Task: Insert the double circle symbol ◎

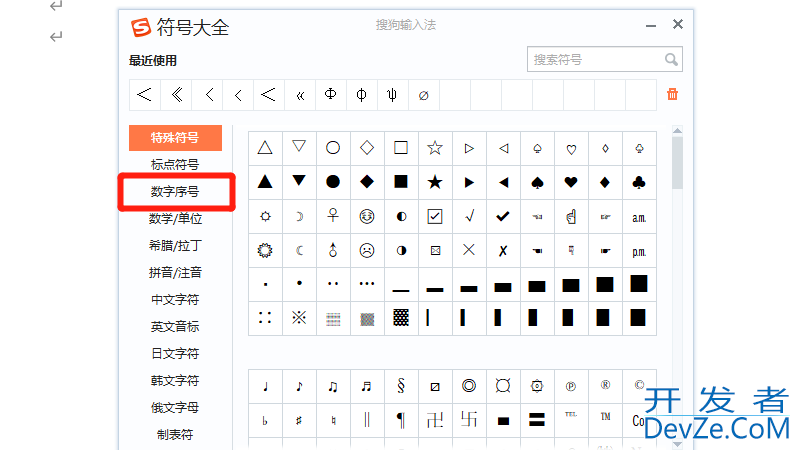Action: (469, 386)
